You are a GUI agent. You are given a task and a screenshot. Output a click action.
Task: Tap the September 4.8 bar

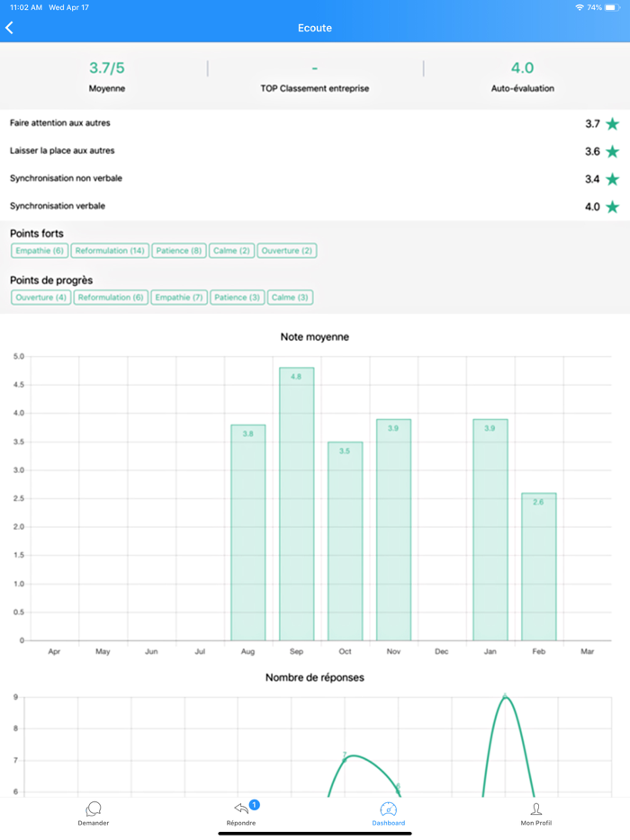(297, 504)
